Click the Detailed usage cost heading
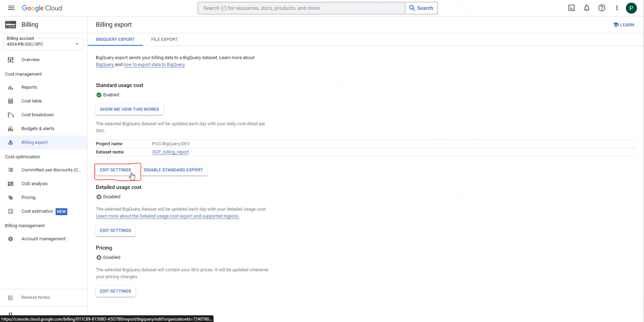This screenshot has height=322, width=644. (118, 187)
